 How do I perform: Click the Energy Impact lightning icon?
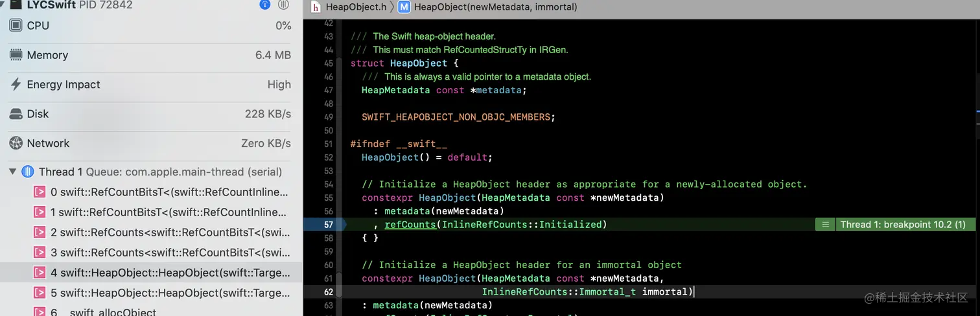[x=16, y=84]
